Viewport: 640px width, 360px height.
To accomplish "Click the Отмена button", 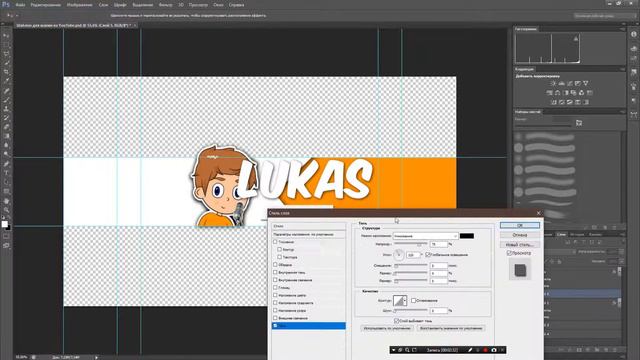I will coord(520,235).
